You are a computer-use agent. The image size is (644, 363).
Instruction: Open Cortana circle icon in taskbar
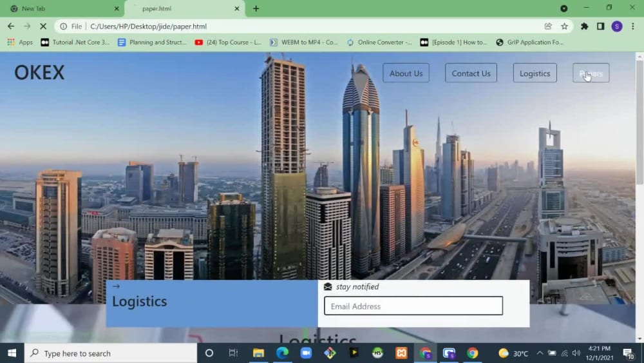[x=209, y=353]
